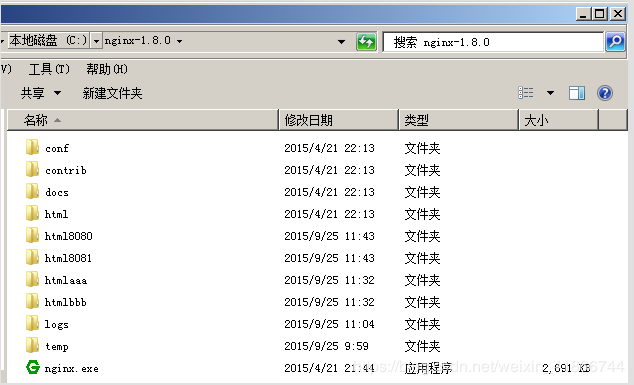
Task: Open the 帮助(H) menu
Action: (107, 69)
